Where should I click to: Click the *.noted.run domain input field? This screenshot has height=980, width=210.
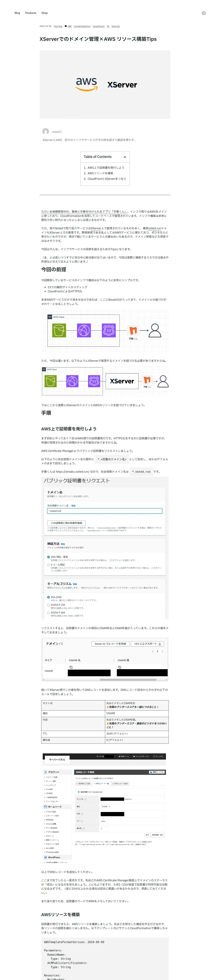[105, 511]
